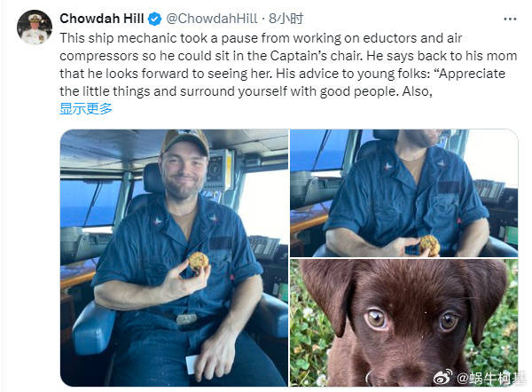Open the top-right cropped chair photo
Image resolution: width=532 pixels, height=392 pixels.
point(403,192)
